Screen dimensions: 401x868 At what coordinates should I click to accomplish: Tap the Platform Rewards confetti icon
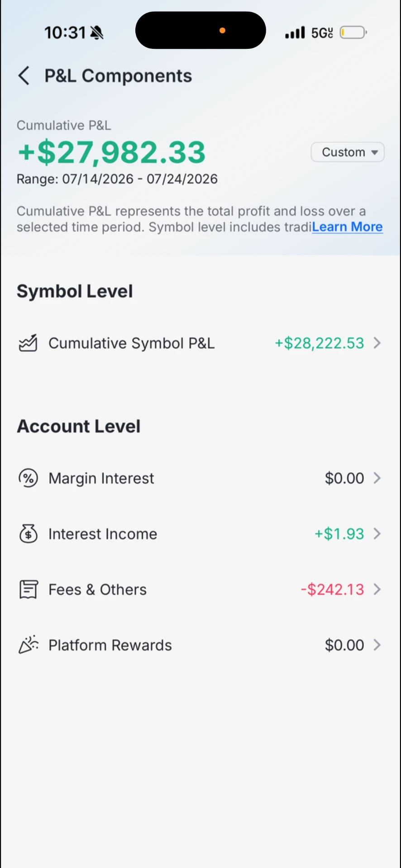click(28, 645)
